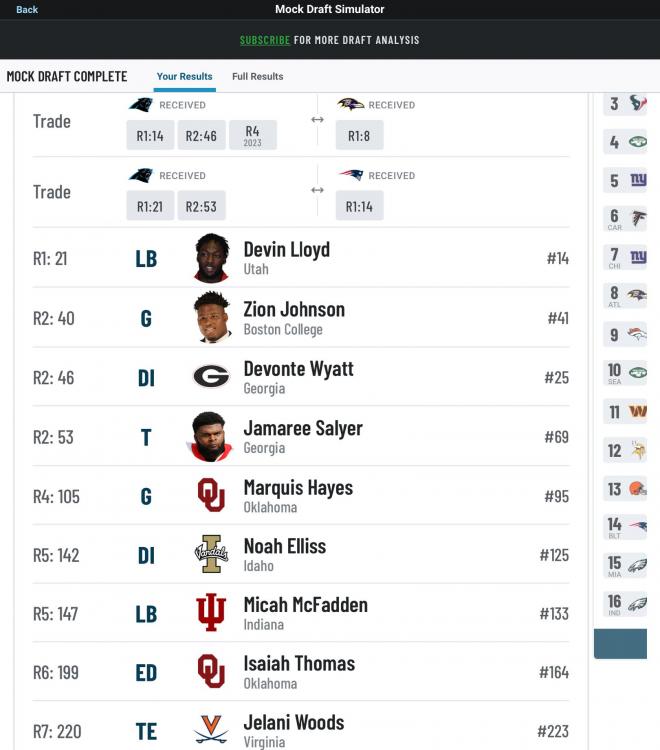Image resolution: width=660 pixels, height=750 pixels.
Task: Click the swap arrows icon in first trade
Action: (x=317, y=120)
